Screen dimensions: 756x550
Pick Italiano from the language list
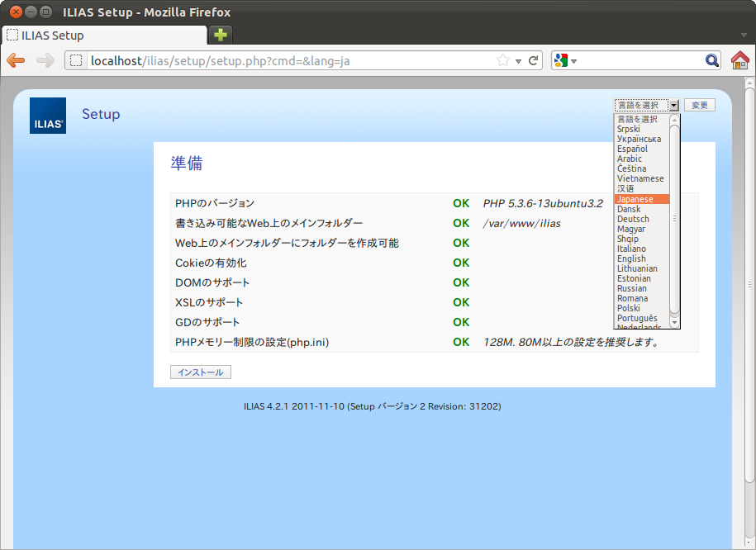pos(631,249)
